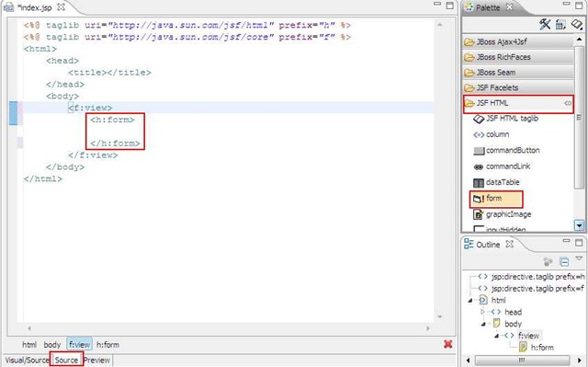Image resolution: width=588 pixels, height=367 pixels.
Task: Select the head element in Outline
Action: [x=513, y=312]
